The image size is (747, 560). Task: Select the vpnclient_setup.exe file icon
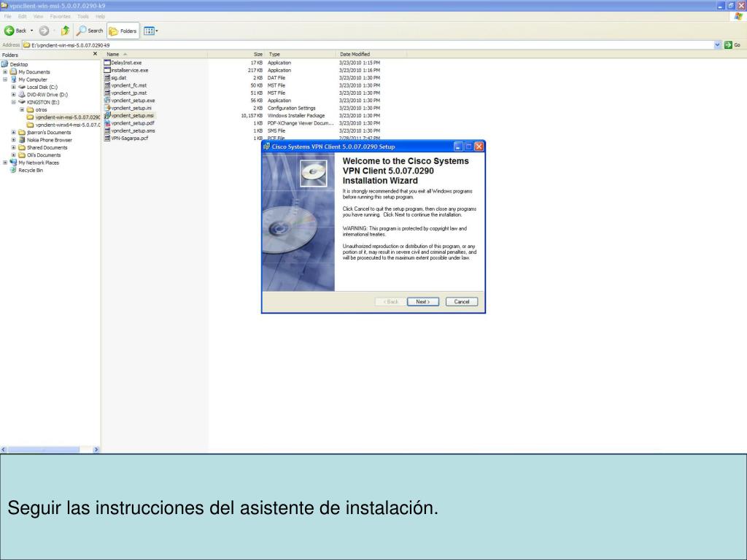(x=107, y=101)
